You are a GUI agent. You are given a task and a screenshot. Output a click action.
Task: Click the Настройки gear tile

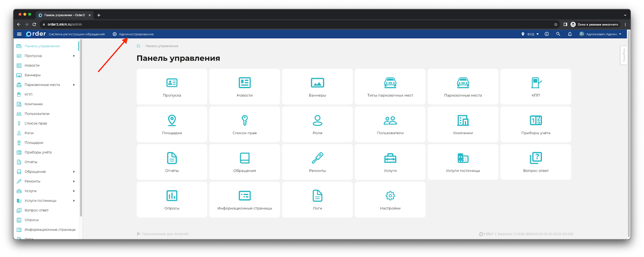[390, 199]
